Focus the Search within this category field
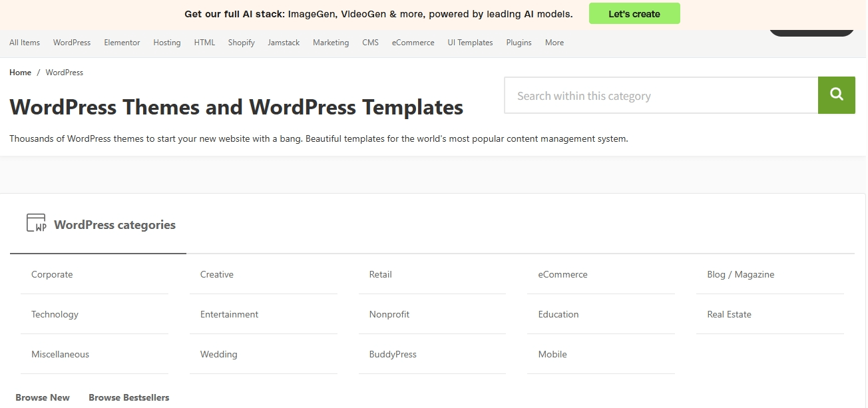868x408 pixels. 661,95
